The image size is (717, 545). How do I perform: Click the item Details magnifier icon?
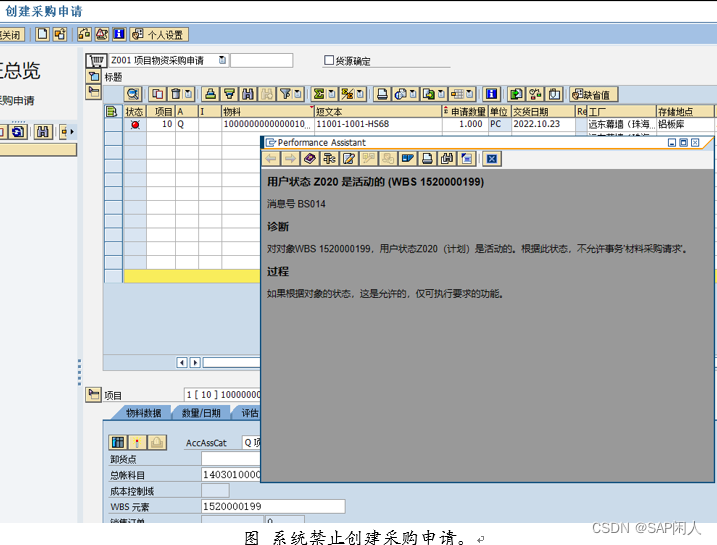133,94
